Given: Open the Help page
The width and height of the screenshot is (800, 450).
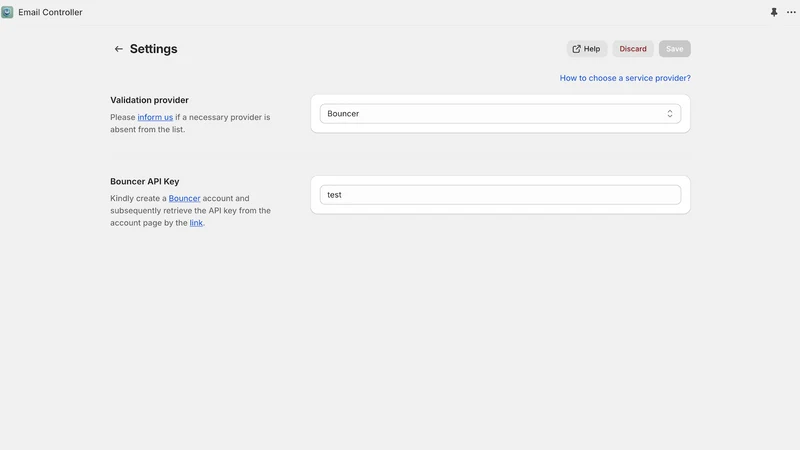Looking at the screenshot, I should [586, 49].
